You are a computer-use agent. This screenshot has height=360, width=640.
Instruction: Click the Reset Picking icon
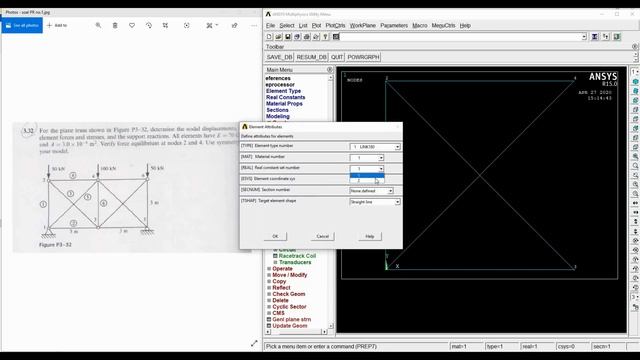606,37
